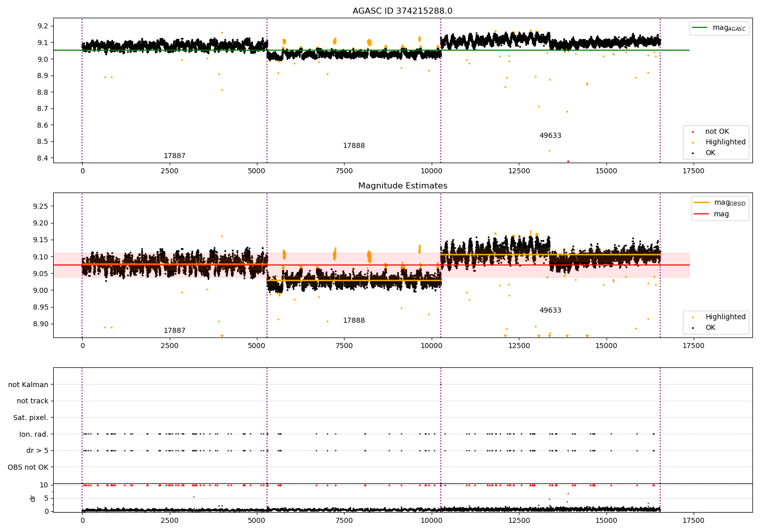
Task: Click the 9.25 y-axis tick in Magnitude Estimates
Action: point(41,206)
